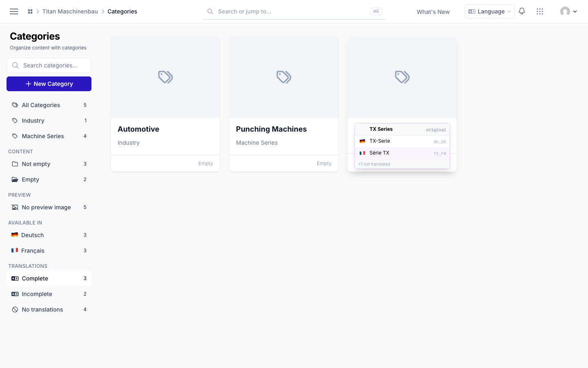Image resolution: width=588 pixels, height=368 pixels.
Task: Filter by Industry category type
Action: (49, 121)
